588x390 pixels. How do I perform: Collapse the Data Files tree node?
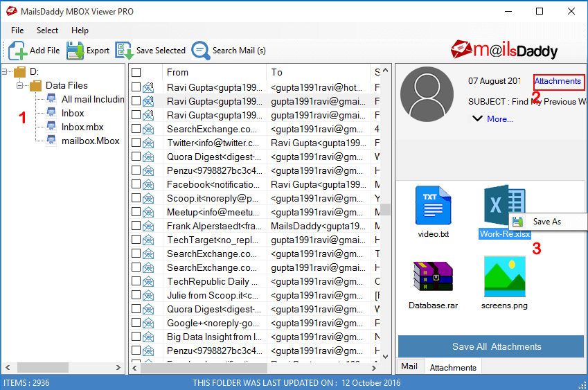click(x=19, y=85)
